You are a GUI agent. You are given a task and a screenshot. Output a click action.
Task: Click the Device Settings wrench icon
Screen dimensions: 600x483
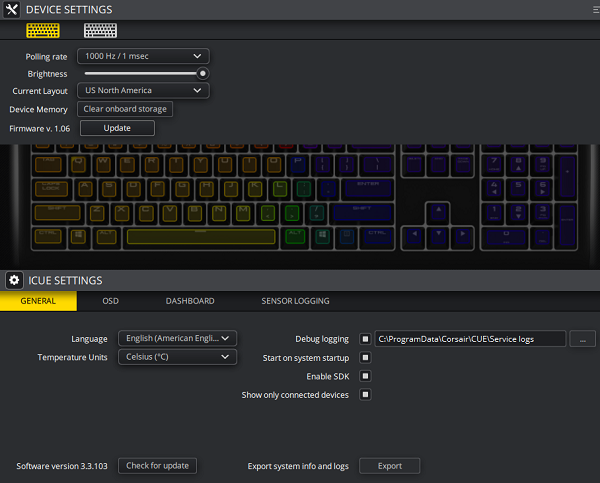point(13,10)
